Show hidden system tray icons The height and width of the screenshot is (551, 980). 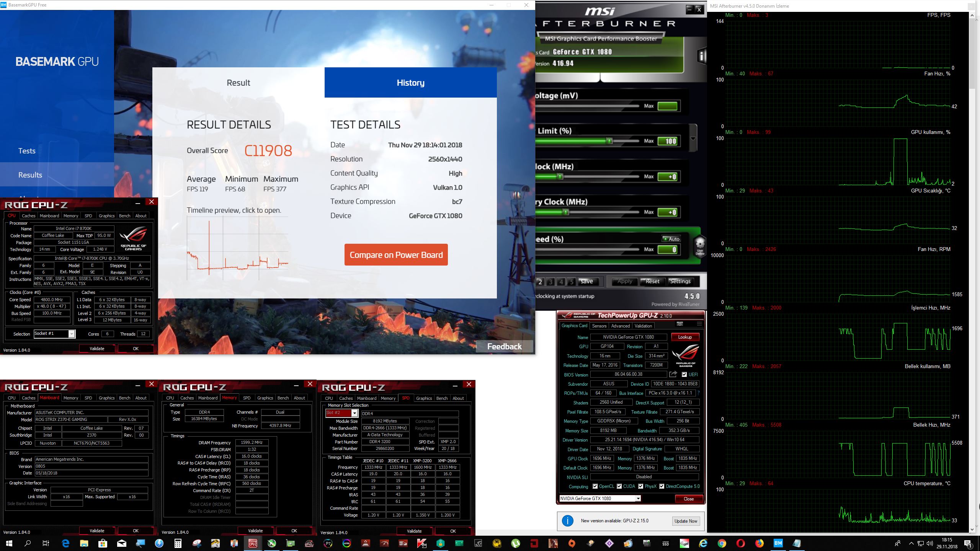click(911, 543)
